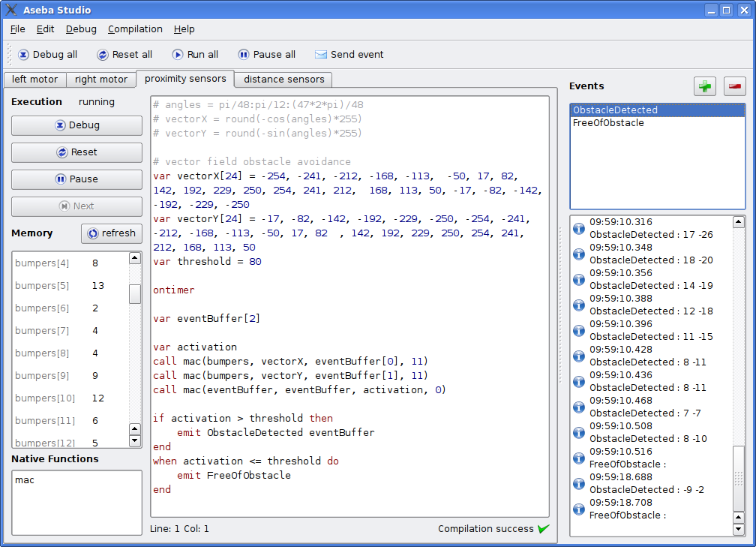Click the Compilation success checkmark icon
The width and height of the screenshot is (756, 547).
click(x=543, y=529)
